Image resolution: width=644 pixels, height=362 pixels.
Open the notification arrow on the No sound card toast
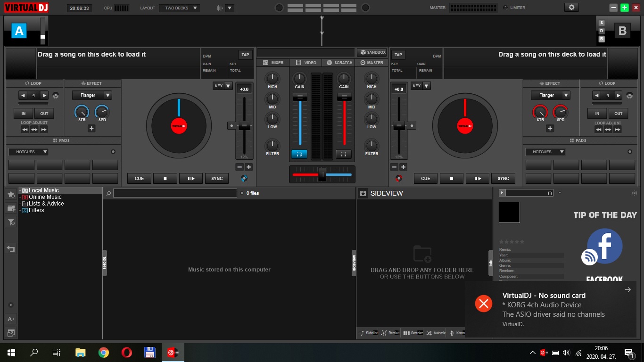click(627, 290)
